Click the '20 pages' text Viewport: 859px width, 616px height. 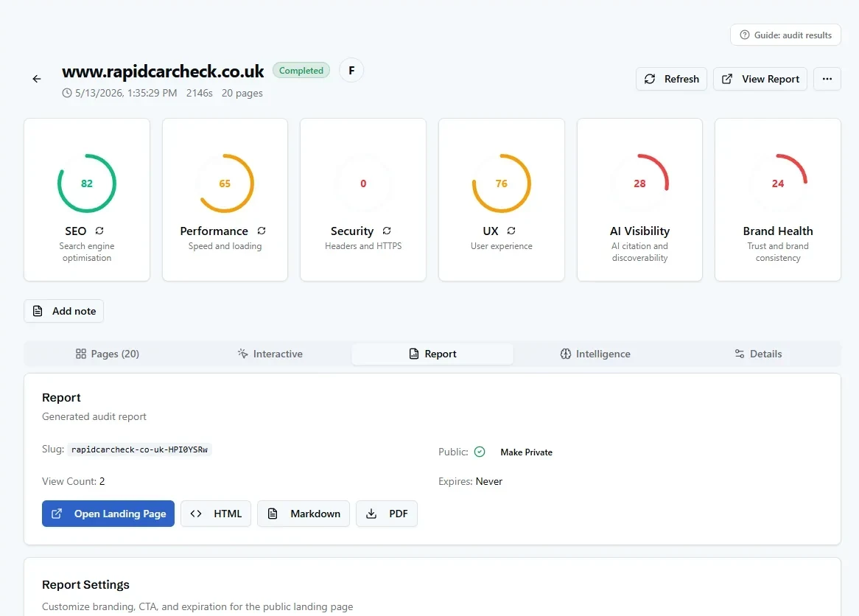tap(242, 93)
